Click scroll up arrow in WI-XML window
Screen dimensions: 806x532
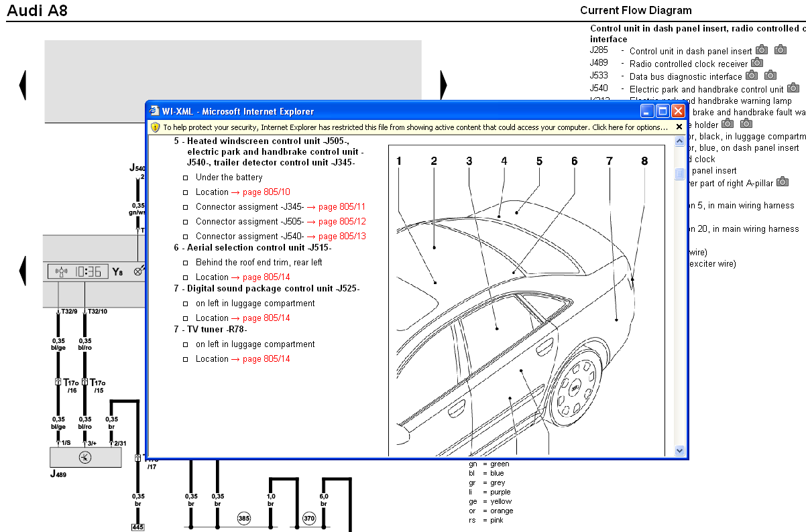(679, 141)
